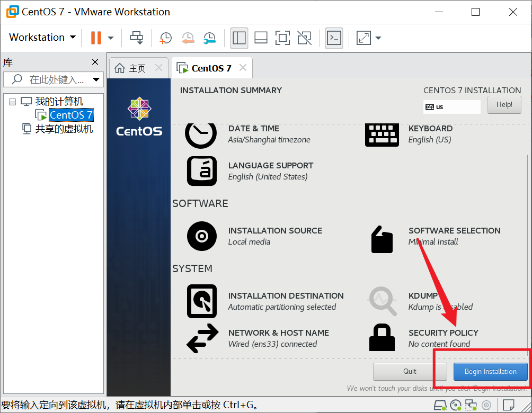
Task: Open the Installation Source disc icon
Action: tap(202, 236)
